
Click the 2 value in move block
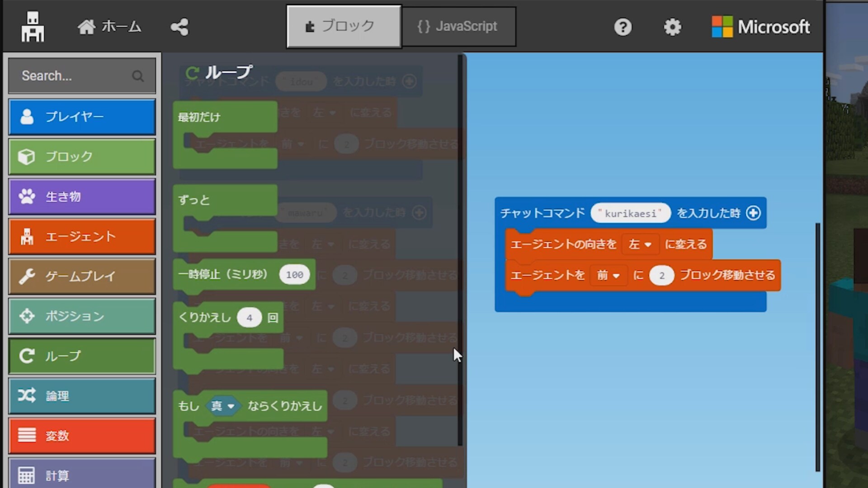661,276
